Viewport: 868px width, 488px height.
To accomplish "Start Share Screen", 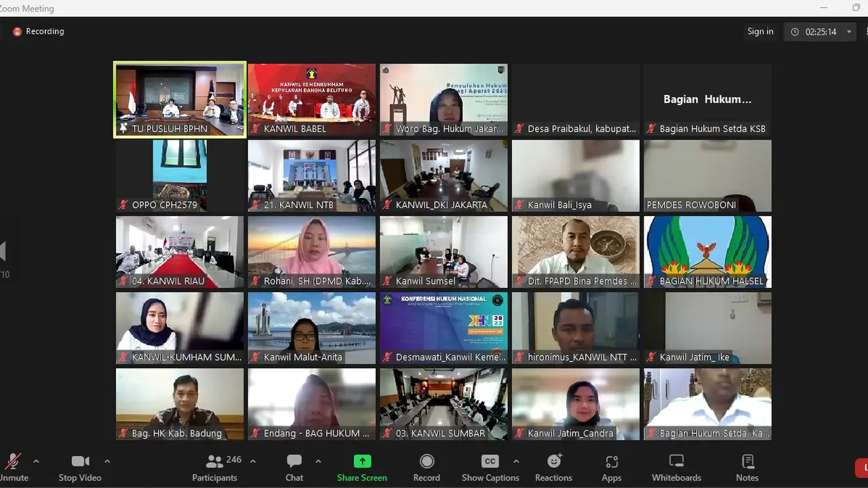I will pos(362,468).
